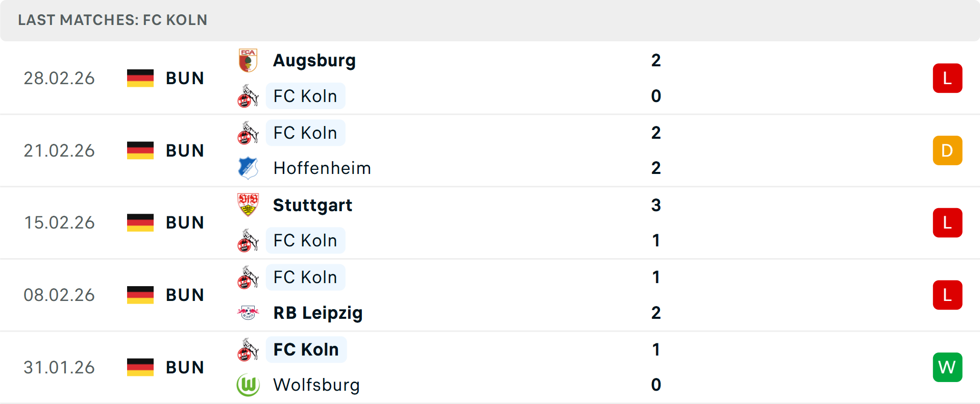Click the Hoffenheim club crest

click(248, 168)
